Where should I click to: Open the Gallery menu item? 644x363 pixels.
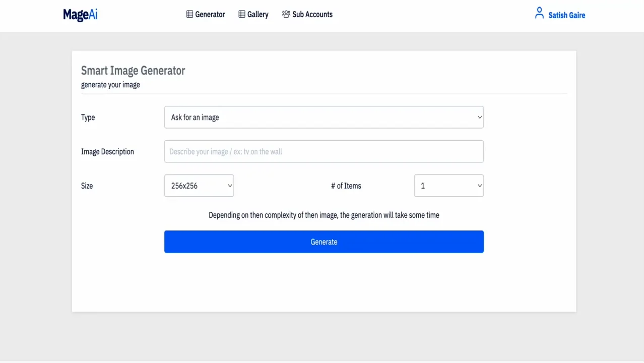257,15
